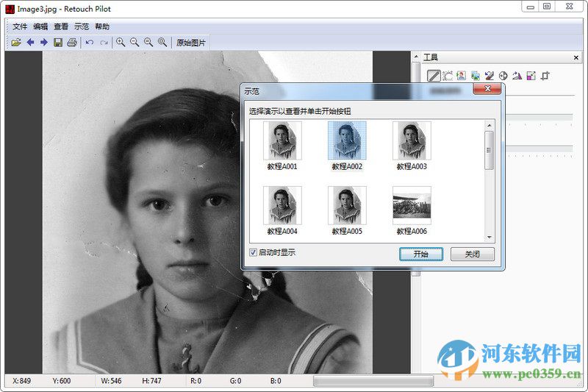Select the undo brush tool icon
The width and height of the screenshot is (588, 392).
[x=489, y=76]
